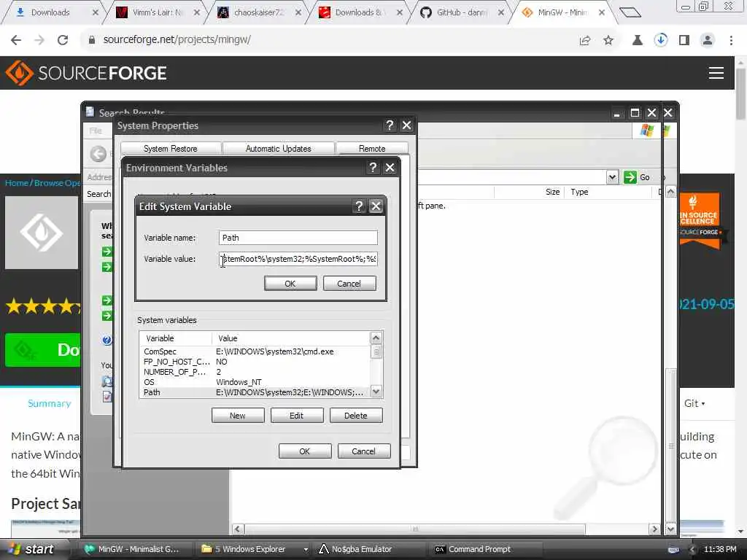Image resolution: width=747 pixels, height=560 pixels.
Task: Click the share page icon in address bar
Action: (x=585, y=41)
